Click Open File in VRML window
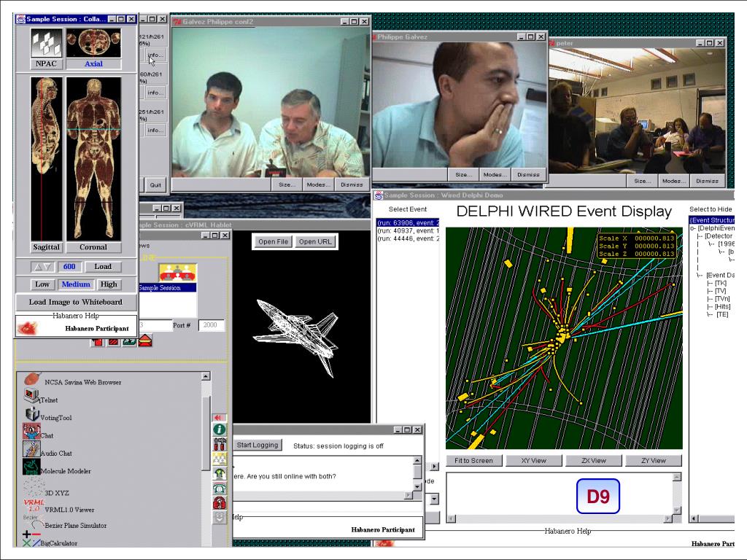Screen dimensions: 747x560 coord(273,241)
